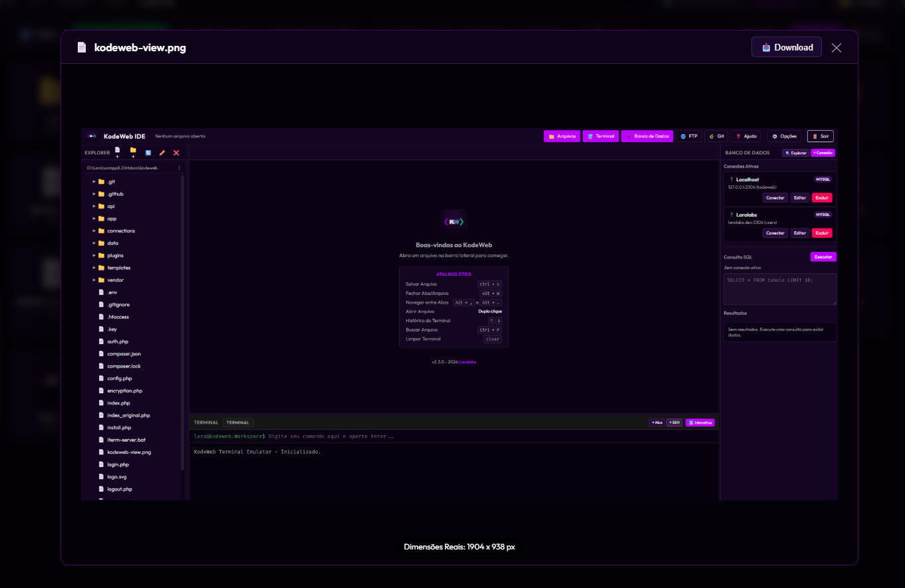Select the TERMINAL tab in terminal panel
905x588 pixels.
(237, 423)
